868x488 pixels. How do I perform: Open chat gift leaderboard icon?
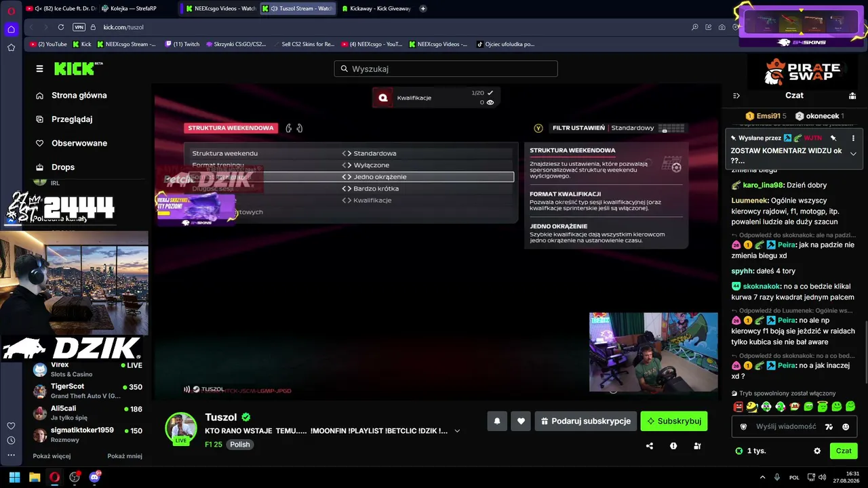pos(851,96)
